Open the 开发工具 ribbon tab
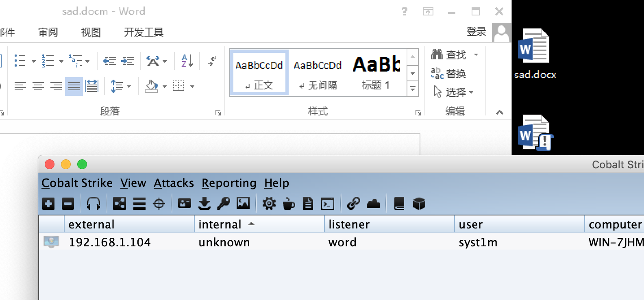Viewport: 644px width, 300px height. tap(144, 32)
